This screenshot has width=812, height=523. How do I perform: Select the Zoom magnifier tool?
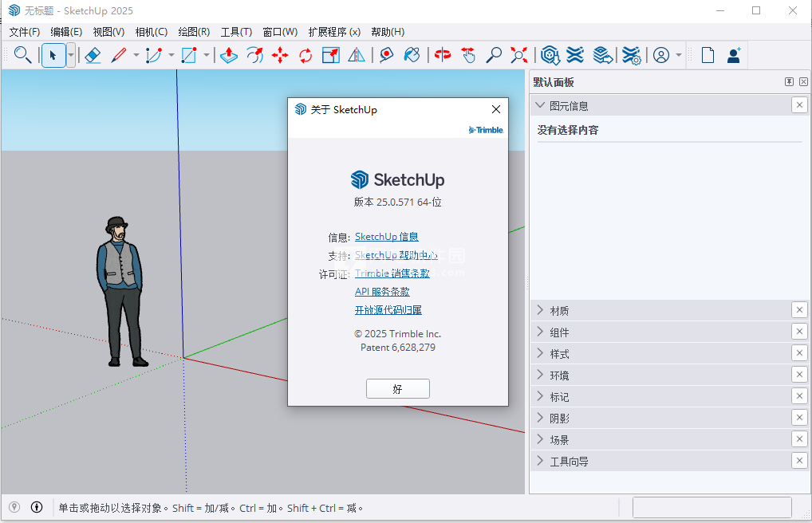pyautogui.click(x=494, y=55)
